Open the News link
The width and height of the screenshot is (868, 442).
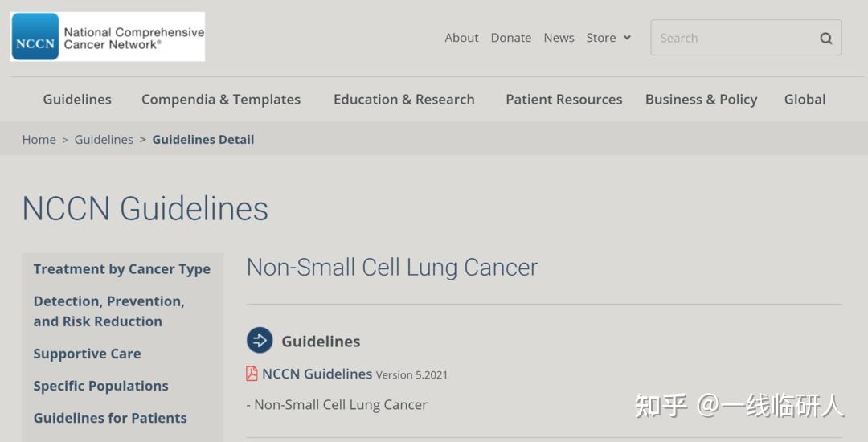click(559, 38)
